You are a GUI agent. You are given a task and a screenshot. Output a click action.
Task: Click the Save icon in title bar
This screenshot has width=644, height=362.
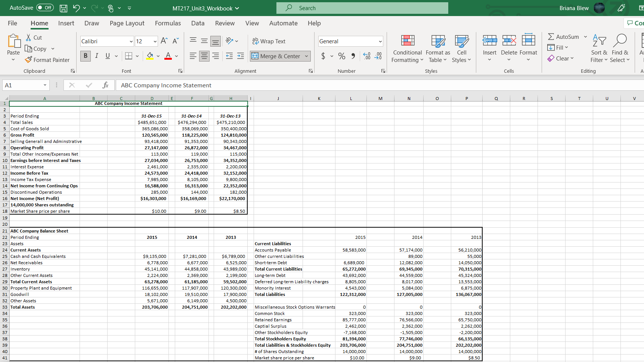pos(64,8)
